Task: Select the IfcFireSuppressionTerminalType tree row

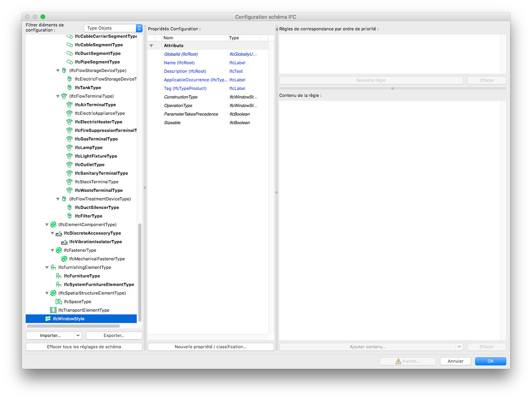Action: [x=81, y=130]
